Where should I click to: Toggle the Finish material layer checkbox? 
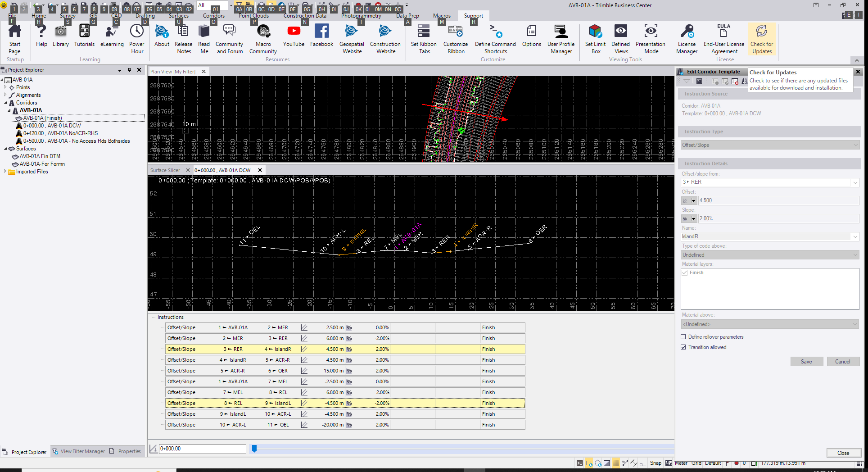pyautogui.click(x=685, y=273)
